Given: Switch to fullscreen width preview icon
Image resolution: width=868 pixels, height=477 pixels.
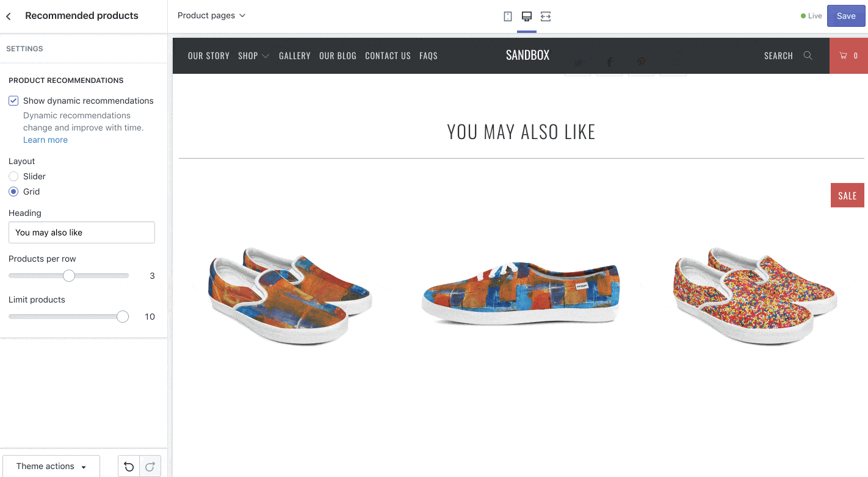Looking at the screenshot, I should 546,16.
